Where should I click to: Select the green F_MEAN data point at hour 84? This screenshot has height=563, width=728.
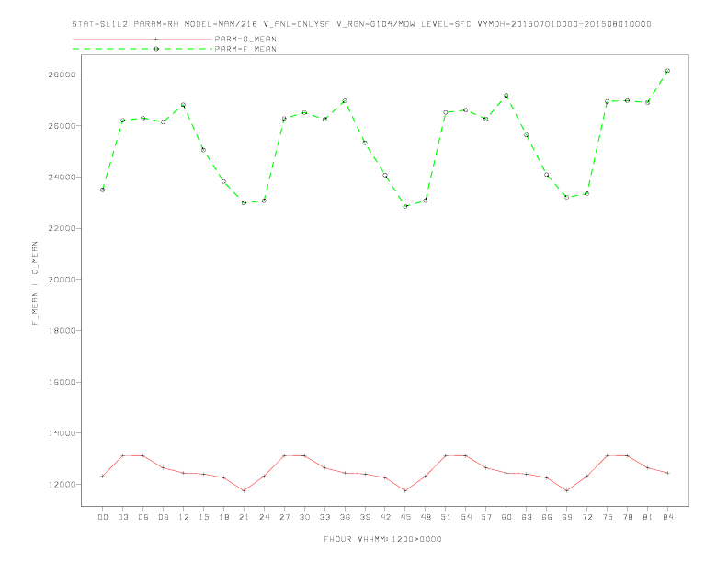coord(667,71)
